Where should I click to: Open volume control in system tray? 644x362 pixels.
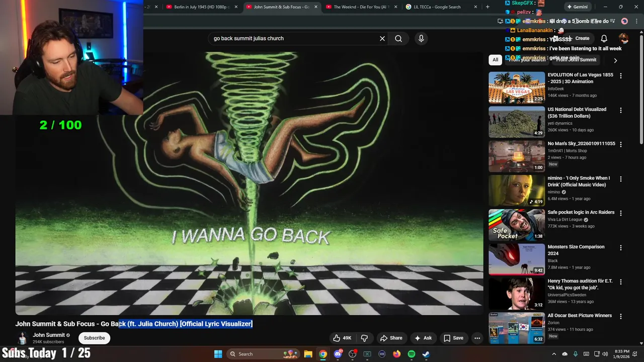(605, 354)
